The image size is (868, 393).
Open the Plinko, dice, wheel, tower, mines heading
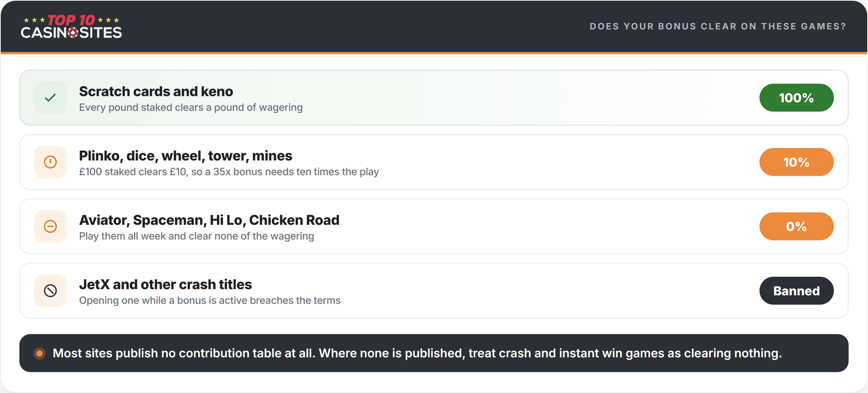click(186, 156)
